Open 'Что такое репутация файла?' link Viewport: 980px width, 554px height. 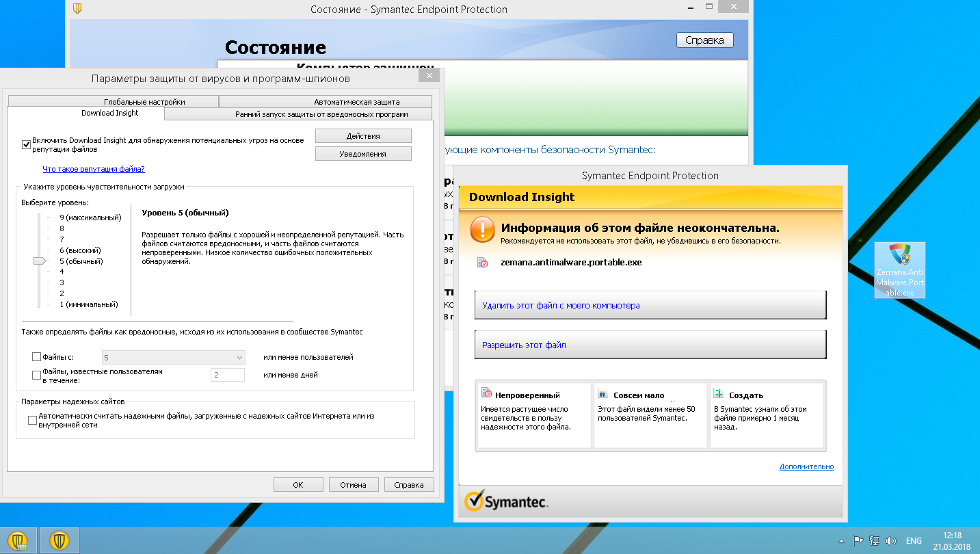point(94,169)
